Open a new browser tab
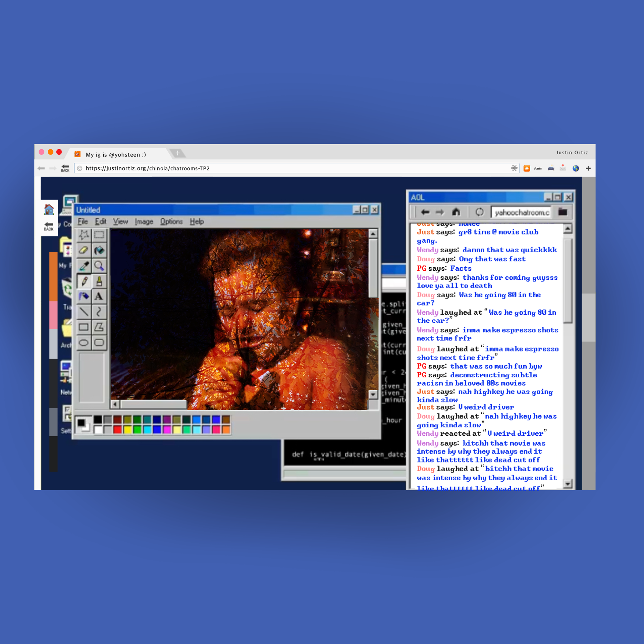The image size is (644, 644). tap(177, 153)
